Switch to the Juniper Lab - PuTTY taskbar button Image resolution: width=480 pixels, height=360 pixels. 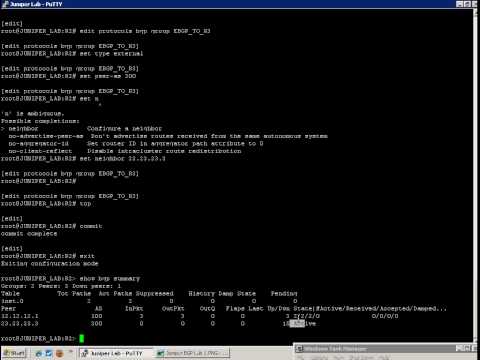[116, 353]
